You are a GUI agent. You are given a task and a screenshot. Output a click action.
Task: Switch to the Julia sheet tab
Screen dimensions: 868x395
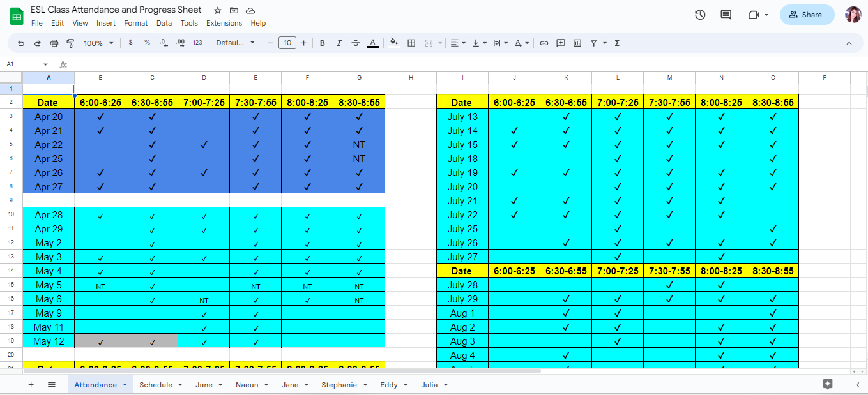click(x=434, y=385)
